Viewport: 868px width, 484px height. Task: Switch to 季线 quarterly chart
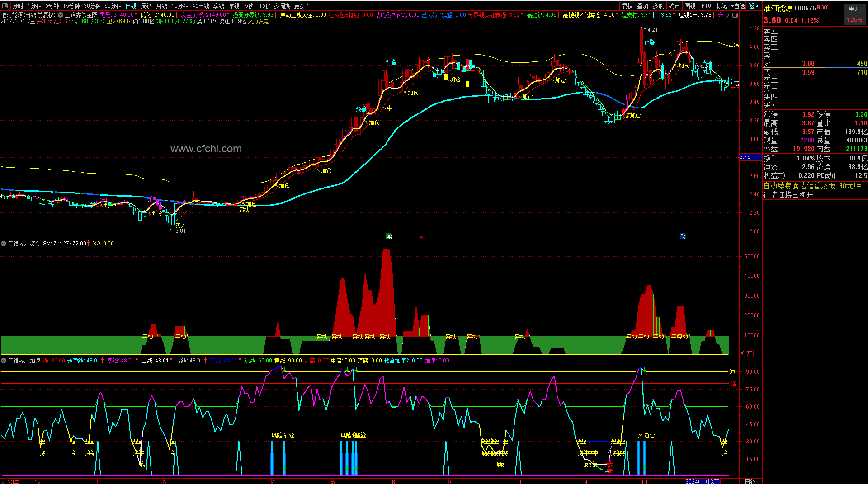pos(219,6)
